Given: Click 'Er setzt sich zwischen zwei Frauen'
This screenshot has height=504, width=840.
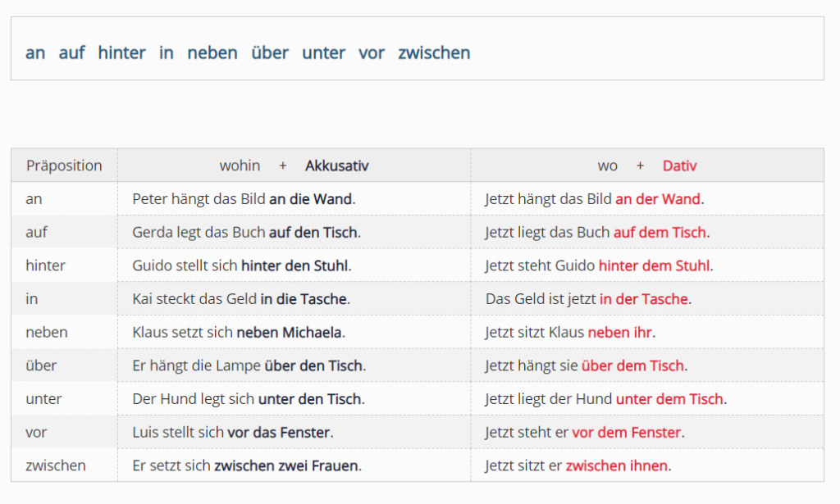Looking at the screenshot, I should [x=247, y=465].
